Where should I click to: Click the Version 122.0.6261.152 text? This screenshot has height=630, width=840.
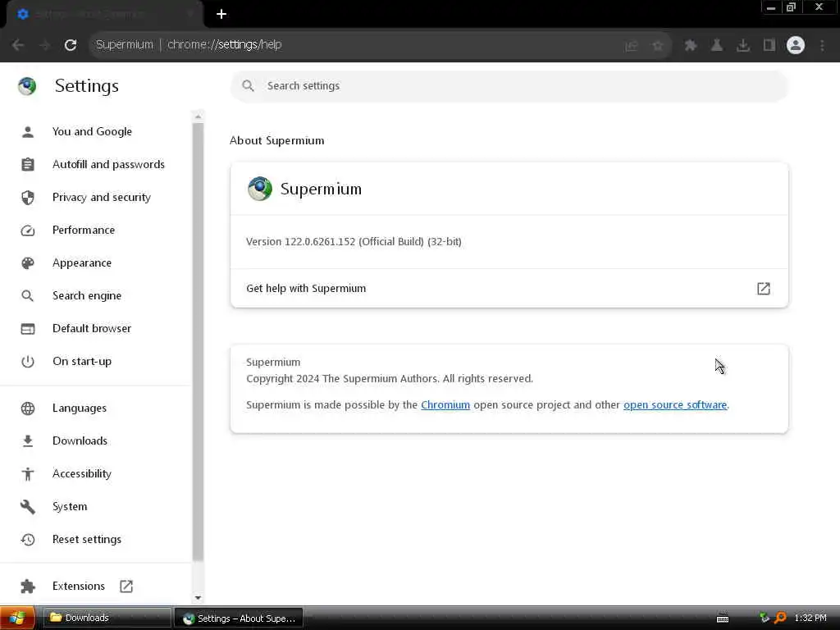354,242
